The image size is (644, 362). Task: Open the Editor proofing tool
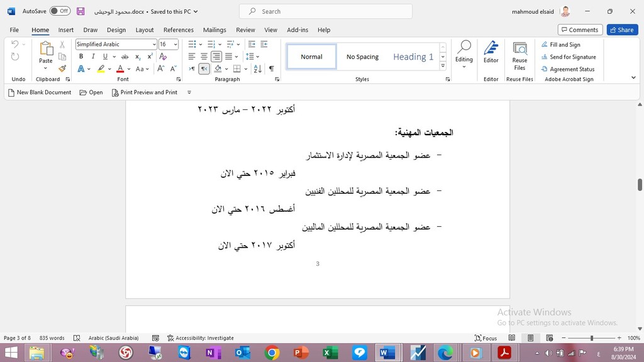[491, 52]
